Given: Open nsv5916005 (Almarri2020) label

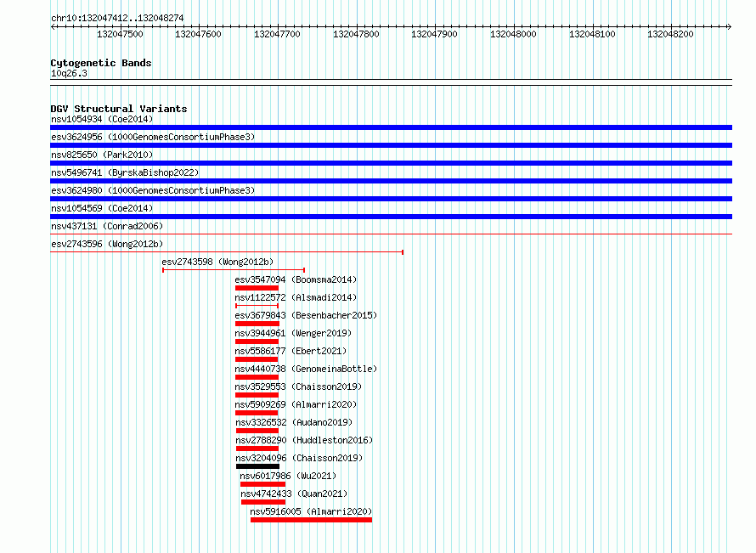Looking at the screenshot, I should (x=311, y=511).
